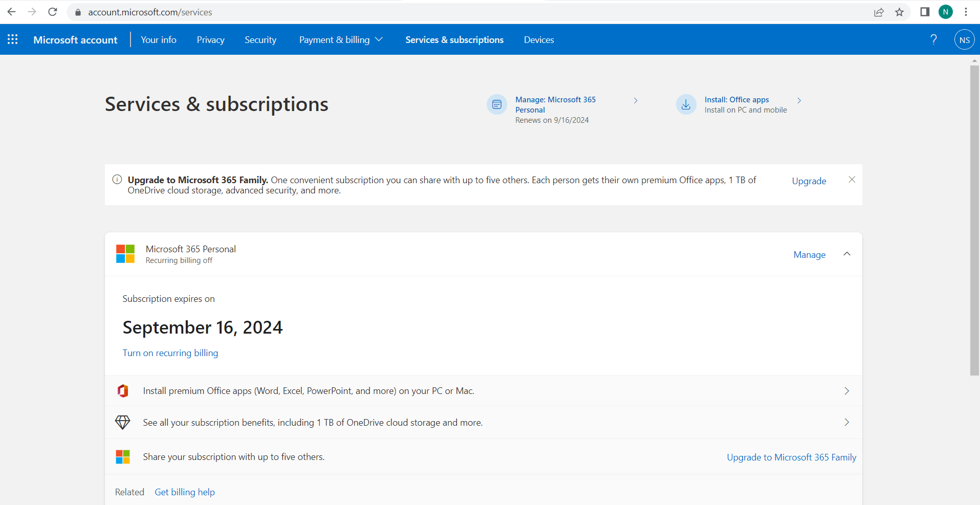The image size is (980, 505).
Task: Click the Subscription expires on label
Action: (x=169, y=299)
